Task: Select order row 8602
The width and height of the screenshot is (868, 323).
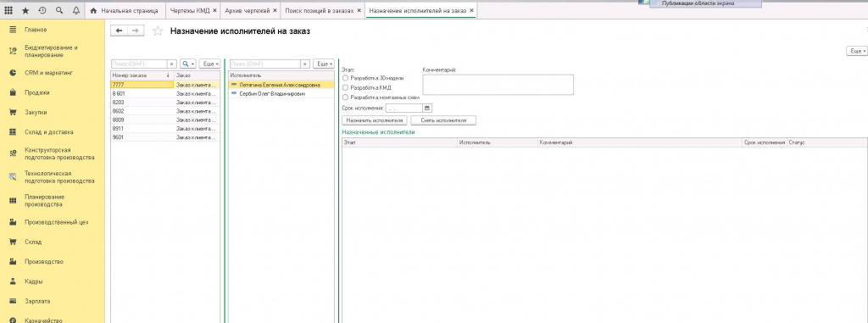Action: 165,111
